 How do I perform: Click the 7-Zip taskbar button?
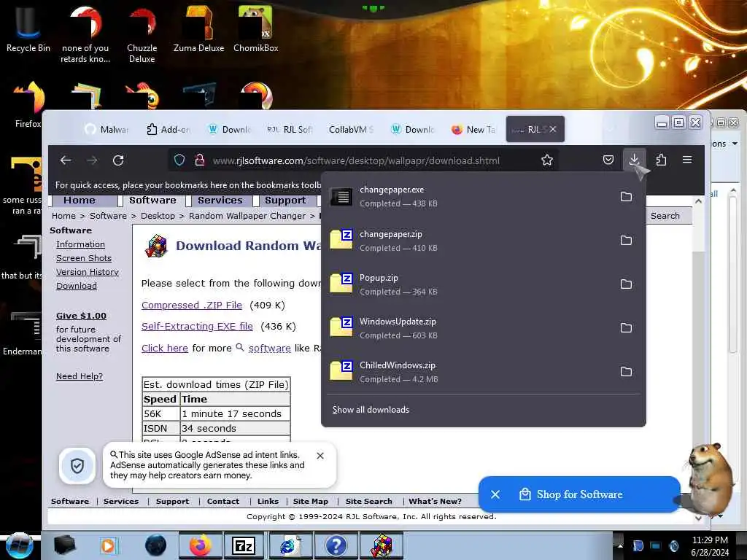point(244,545)
